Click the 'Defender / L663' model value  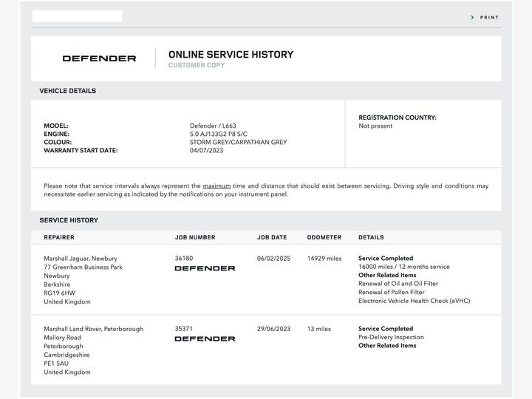[x=213, y=126]
